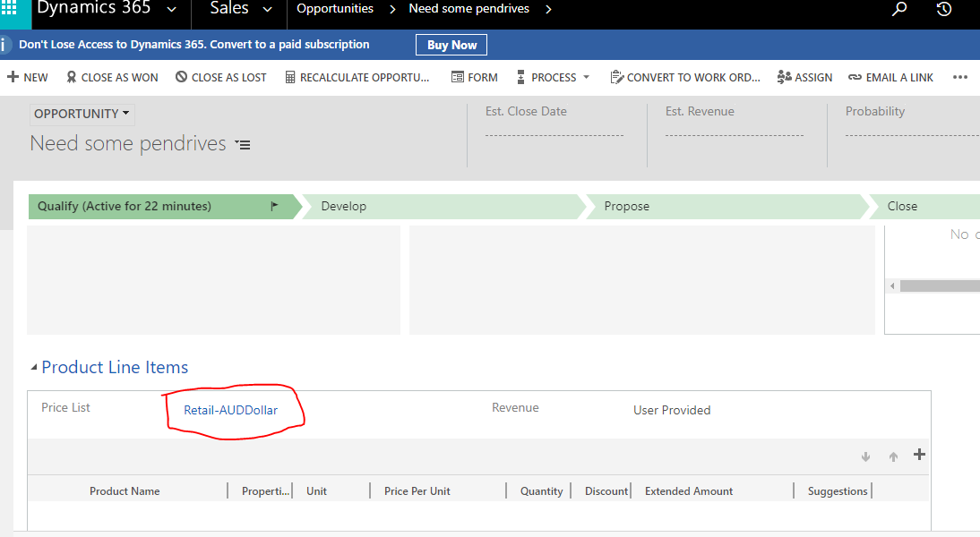Click Need some pendrives breadcrumb

coord(469,9)
